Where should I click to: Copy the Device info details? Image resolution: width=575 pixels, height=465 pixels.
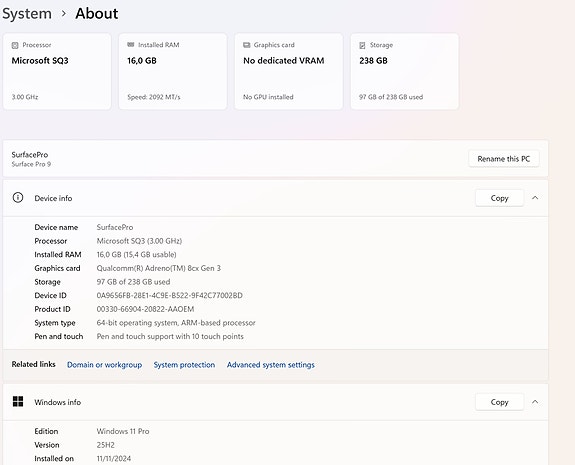coord(499,198)
